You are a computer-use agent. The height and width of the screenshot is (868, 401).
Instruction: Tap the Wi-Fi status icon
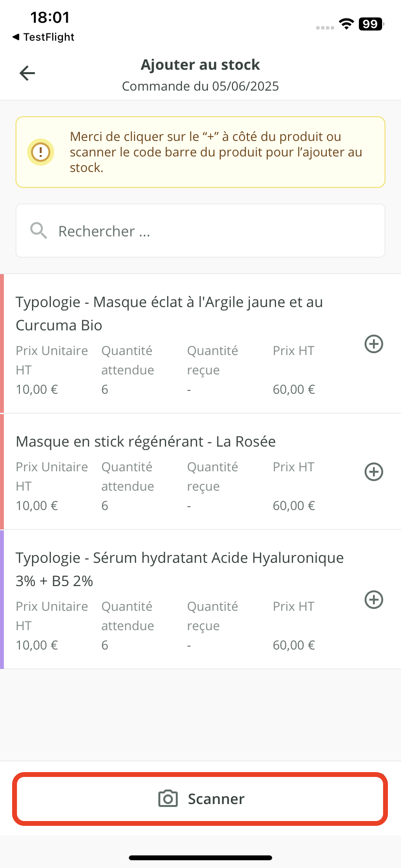[x=346, y=24]
